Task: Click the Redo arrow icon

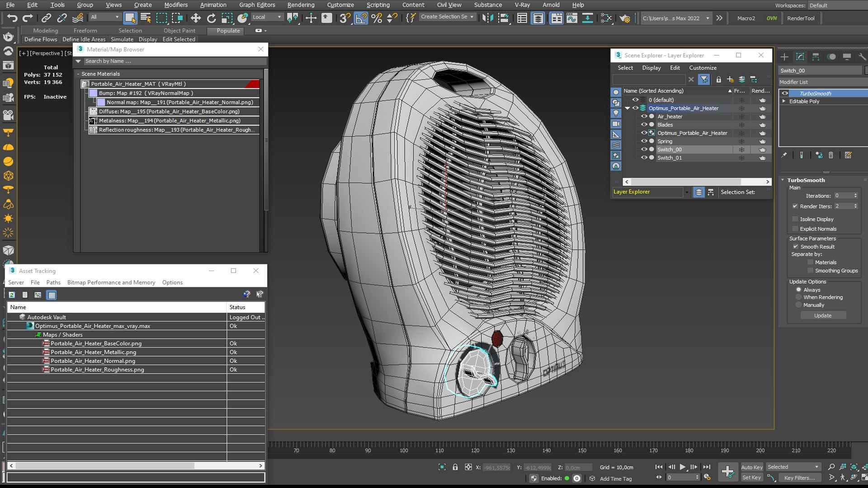Action: point(28,18)
